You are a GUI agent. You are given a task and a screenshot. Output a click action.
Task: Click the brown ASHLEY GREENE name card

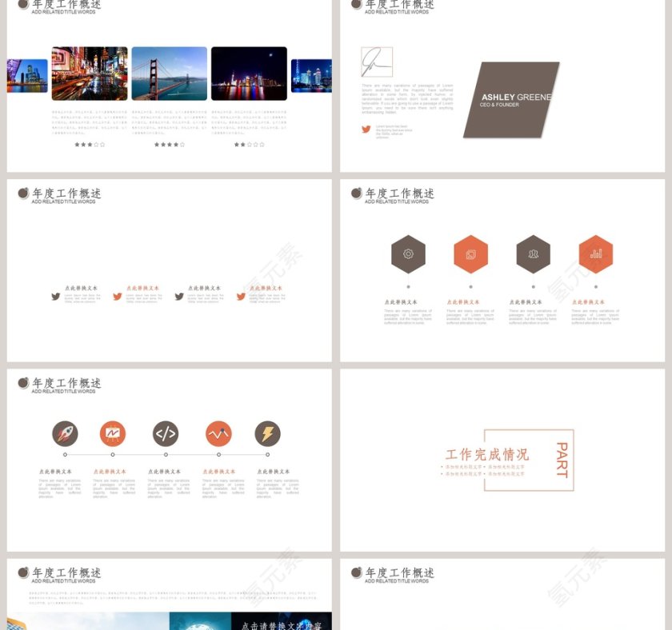pos(512,100)
